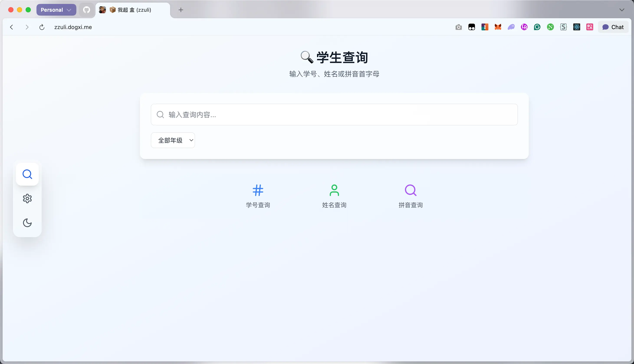The width and height of the screenshot is (634, 364).
Task: Expand the Personal profile dropdown
Action: (56, 10)
